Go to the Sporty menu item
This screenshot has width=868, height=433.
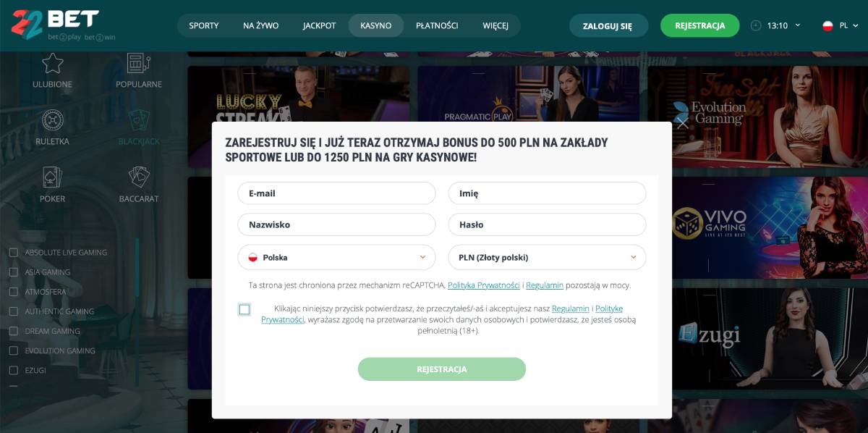[x=204, y=25]
